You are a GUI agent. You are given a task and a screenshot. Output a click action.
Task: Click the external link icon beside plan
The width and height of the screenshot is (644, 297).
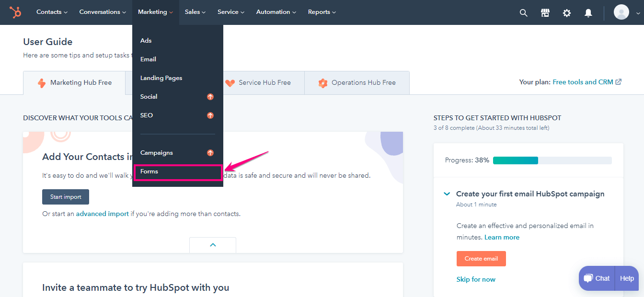pyautogui.click(x=619, y=82)
